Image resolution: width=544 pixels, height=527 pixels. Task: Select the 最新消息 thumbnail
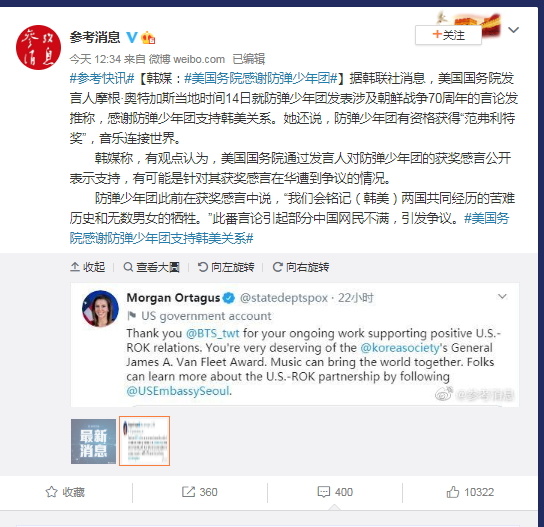[x=93, y=441]
